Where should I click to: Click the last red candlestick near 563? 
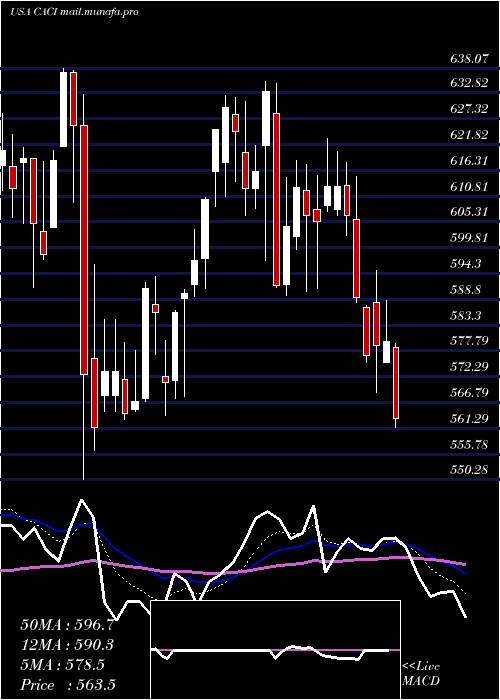(x=396, y=383)
